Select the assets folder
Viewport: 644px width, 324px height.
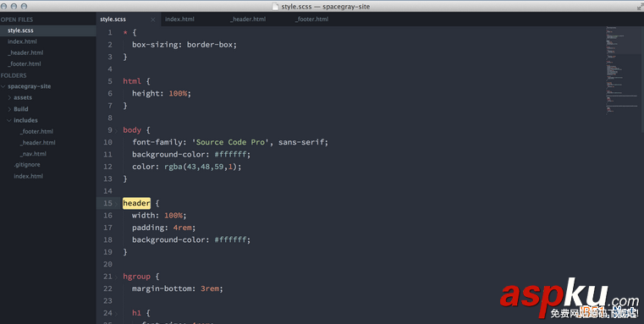point(23,98)
